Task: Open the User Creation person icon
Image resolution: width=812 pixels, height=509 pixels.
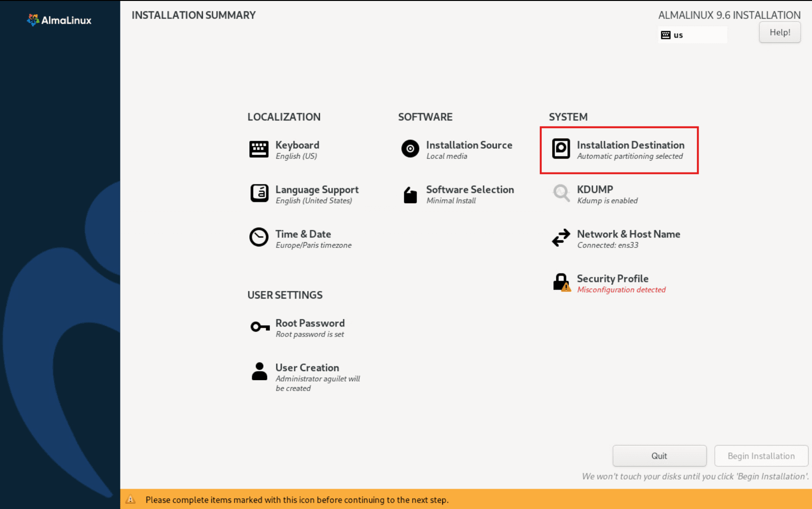Action: (x=259, y=372)
